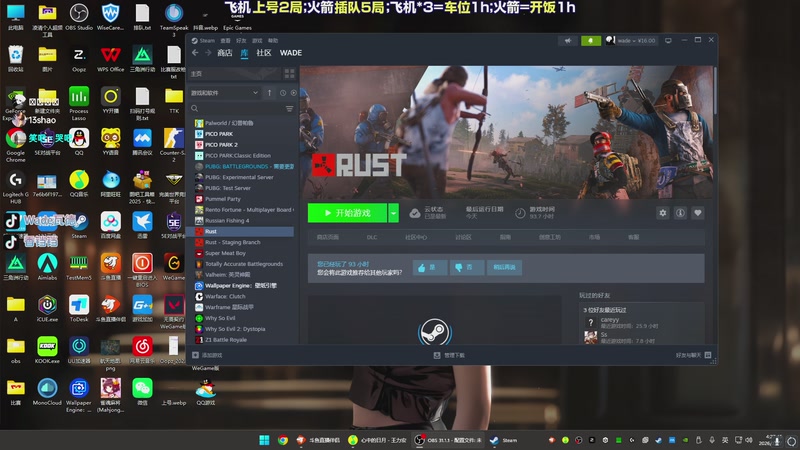This screenshot has width=800, height=450.
Task: Select the WeChat desktop icon
Action: tap(142, 392)
